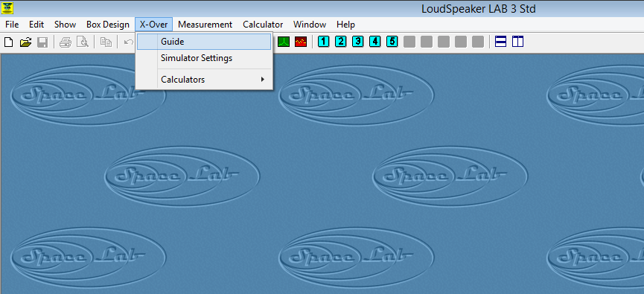Click the Undo arrow icon

129,42
